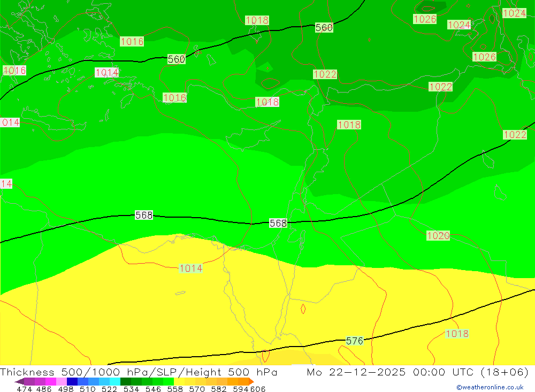Select the 560 contour label right of the 1018 label
The height and width of the screenshot is (392, 535).
coord(324,28)
